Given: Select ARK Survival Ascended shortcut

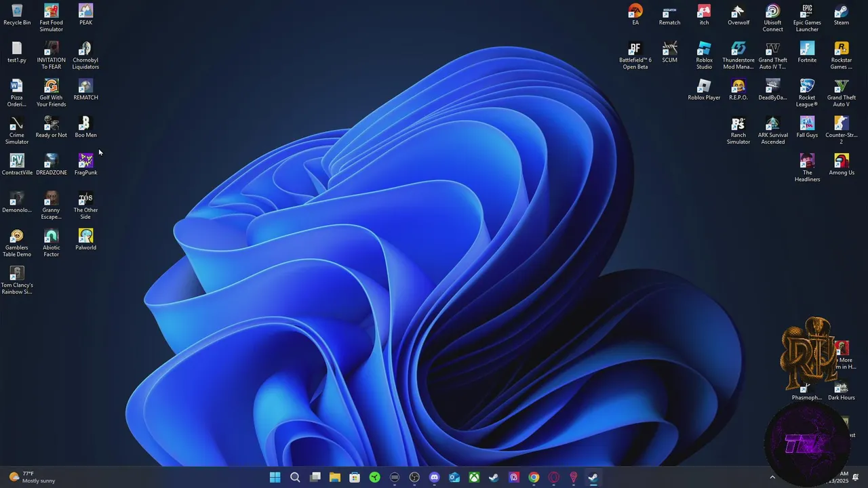Looking at the screenshot, I should (x=773, y=131).
